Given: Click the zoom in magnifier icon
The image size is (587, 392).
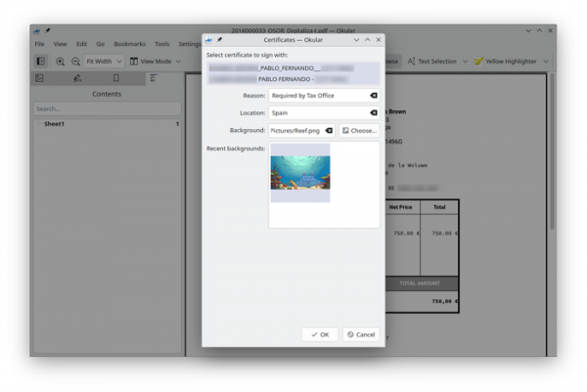Looking at the screenshot, I should [x=61, y=62].
